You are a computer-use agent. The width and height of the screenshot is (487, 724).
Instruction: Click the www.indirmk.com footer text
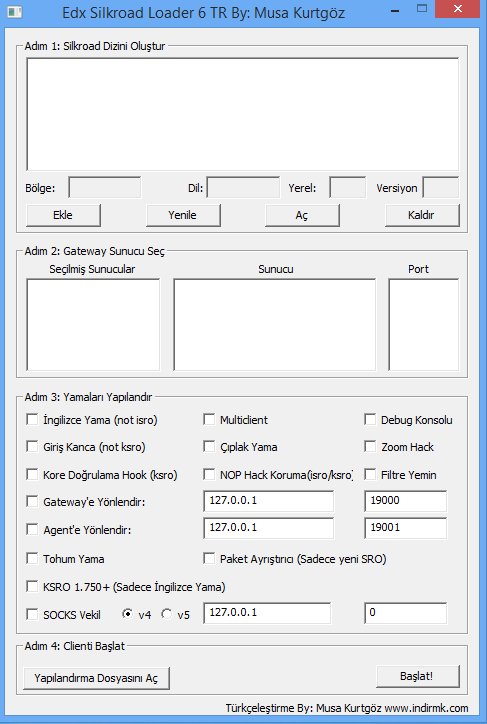coord(426,708)
